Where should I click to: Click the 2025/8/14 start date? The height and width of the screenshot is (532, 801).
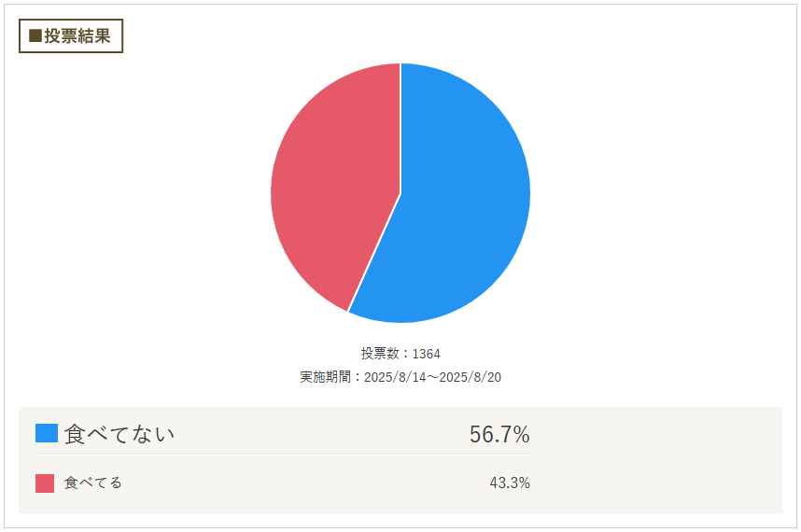point(395,377)
